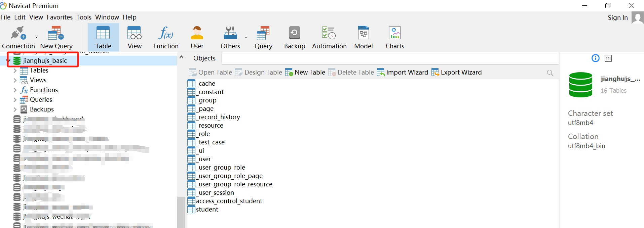Expand the Views tree node

tap(15, 80)
